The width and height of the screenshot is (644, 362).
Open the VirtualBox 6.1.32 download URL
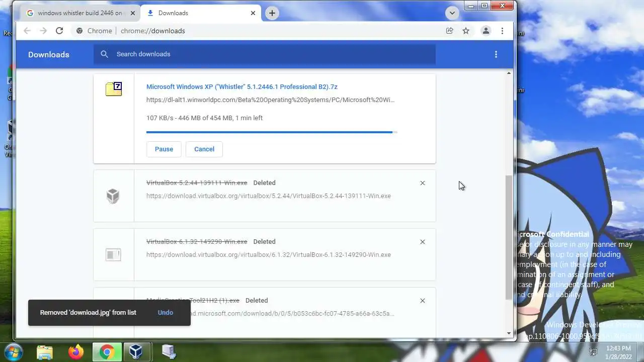(x=269, y=254)
